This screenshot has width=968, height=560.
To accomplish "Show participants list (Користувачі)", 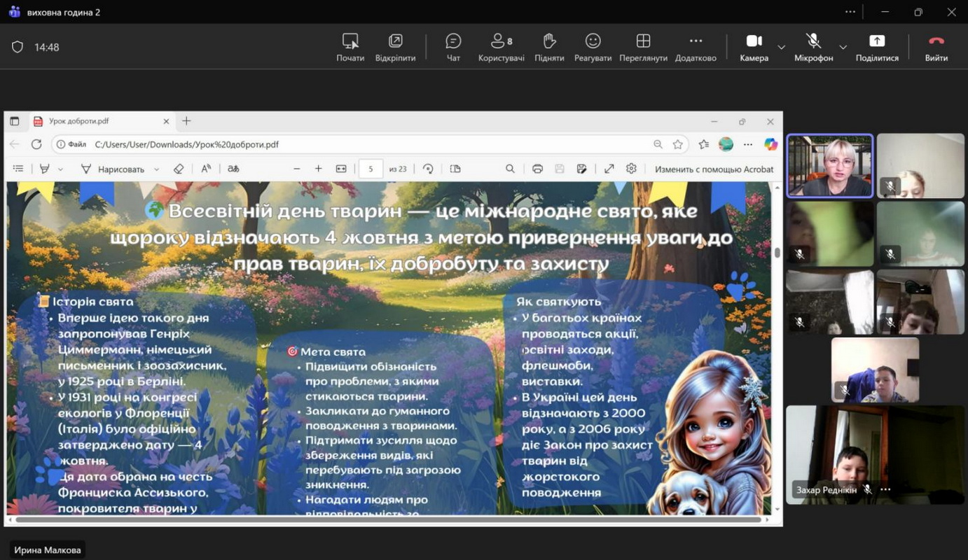I will click(501, 47).
